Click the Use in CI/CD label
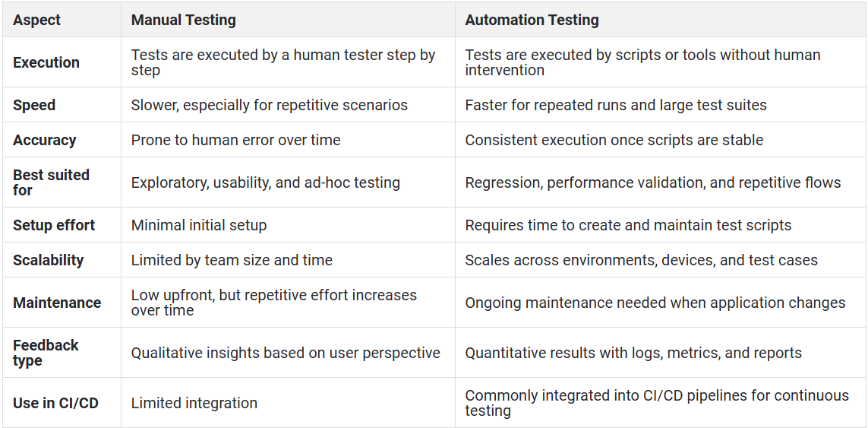 (56, 403)
